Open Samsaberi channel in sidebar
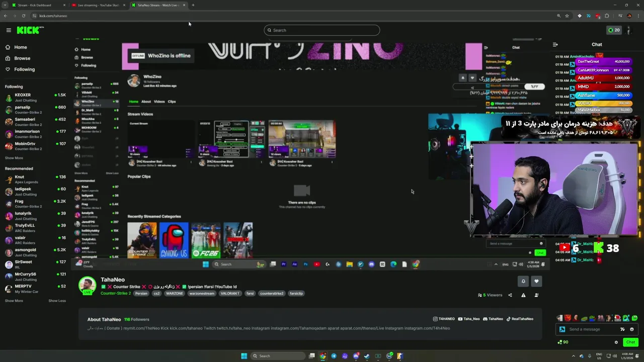The width and height of the screenshot is (644, 362). pos(35,121)
